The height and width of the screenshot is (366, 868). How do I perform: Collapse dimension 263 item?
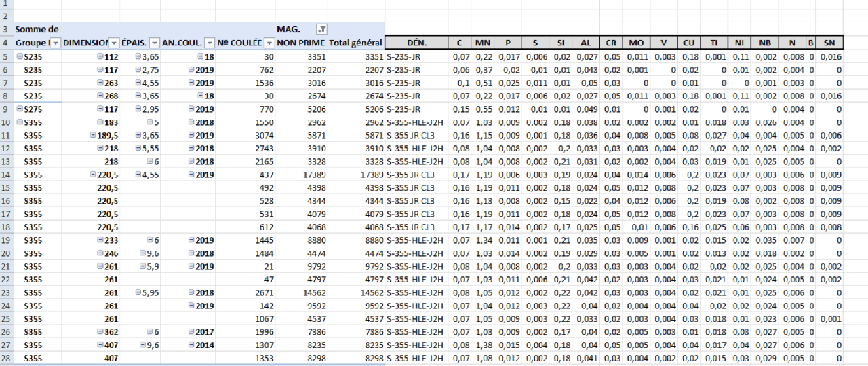tap(100, 83)
